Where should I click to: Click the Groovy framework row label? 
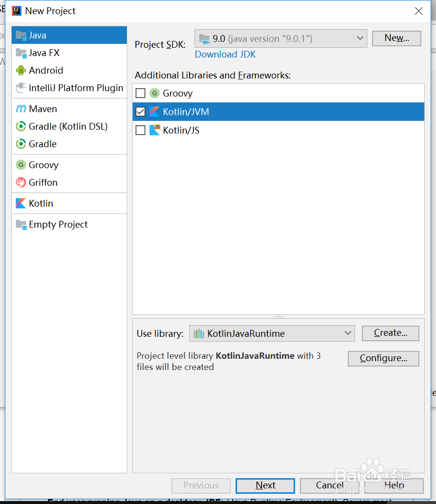178,94
